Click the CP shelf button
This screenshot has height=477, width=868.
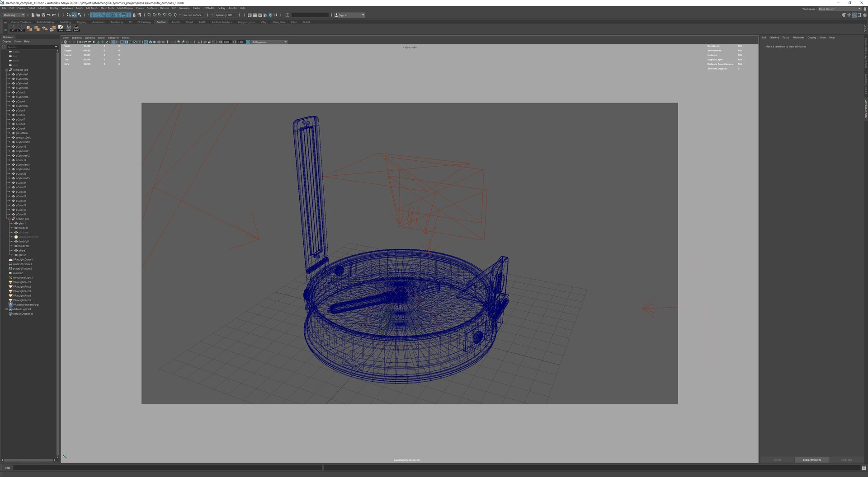(21, 28)
